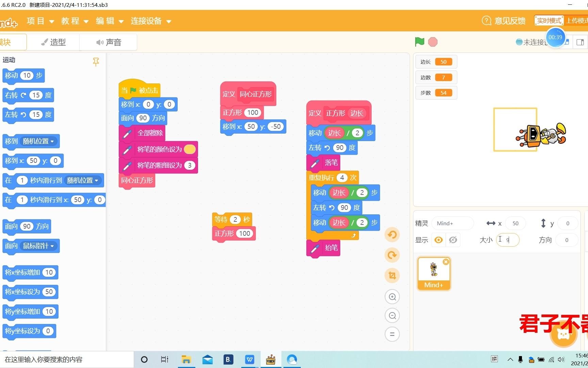Pin the blocks palette with the pin icon
The height and width of the screenshot is (368, 588).
pos(96,62)
